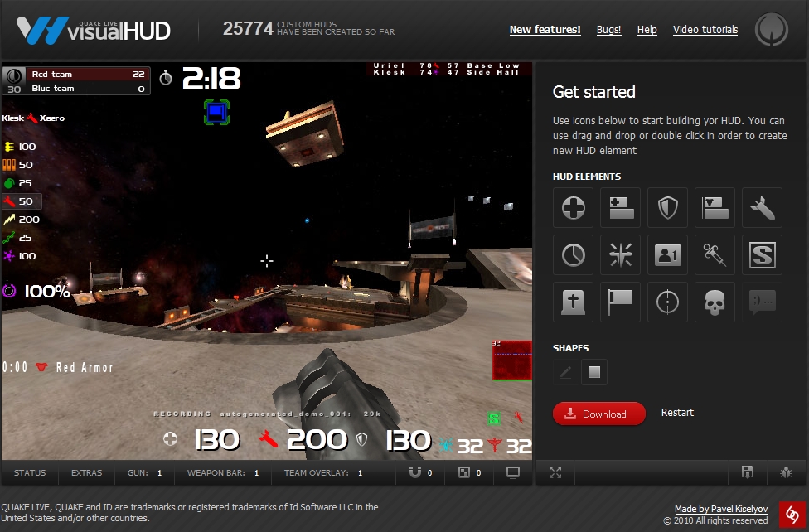
Task: Open the New features! link
Action: point(545,30)
